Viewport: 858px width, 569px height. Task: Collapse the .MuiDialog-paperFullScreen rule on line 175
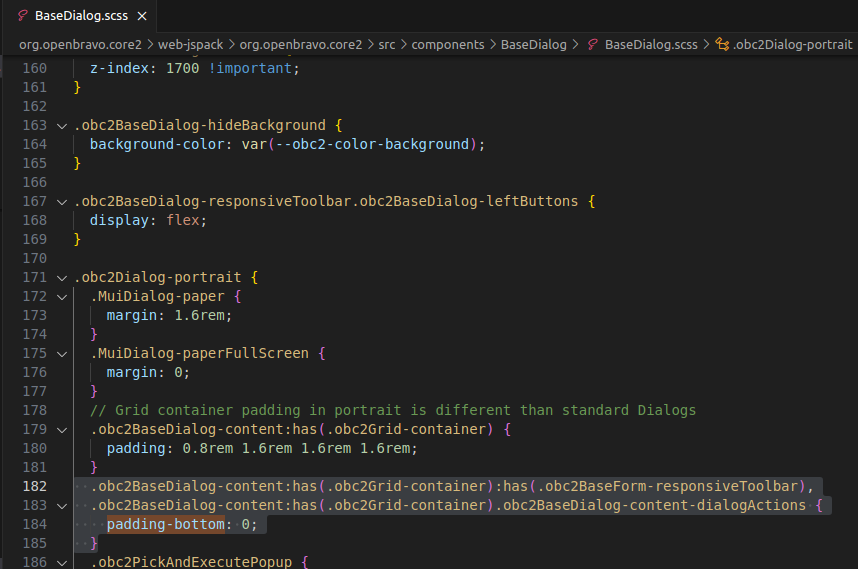[x=62, y=354]
